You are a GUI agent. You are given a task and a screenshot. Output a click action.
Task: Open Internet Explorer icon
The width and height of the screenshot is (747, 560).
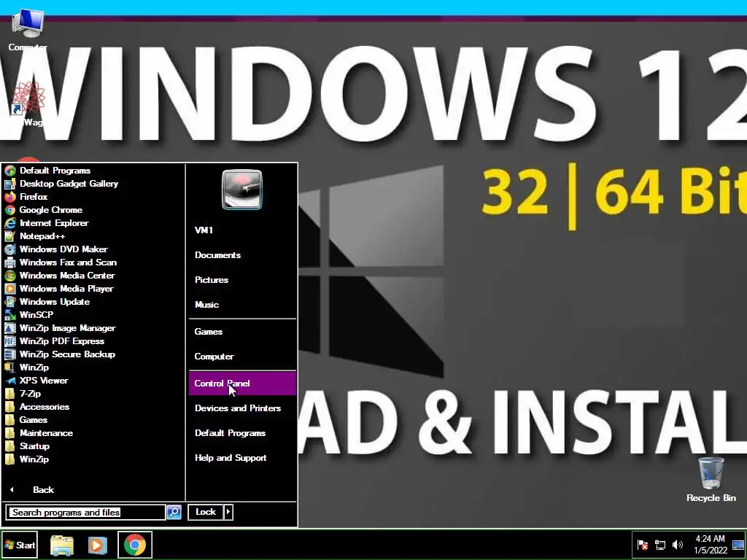(x=10, y=223)
